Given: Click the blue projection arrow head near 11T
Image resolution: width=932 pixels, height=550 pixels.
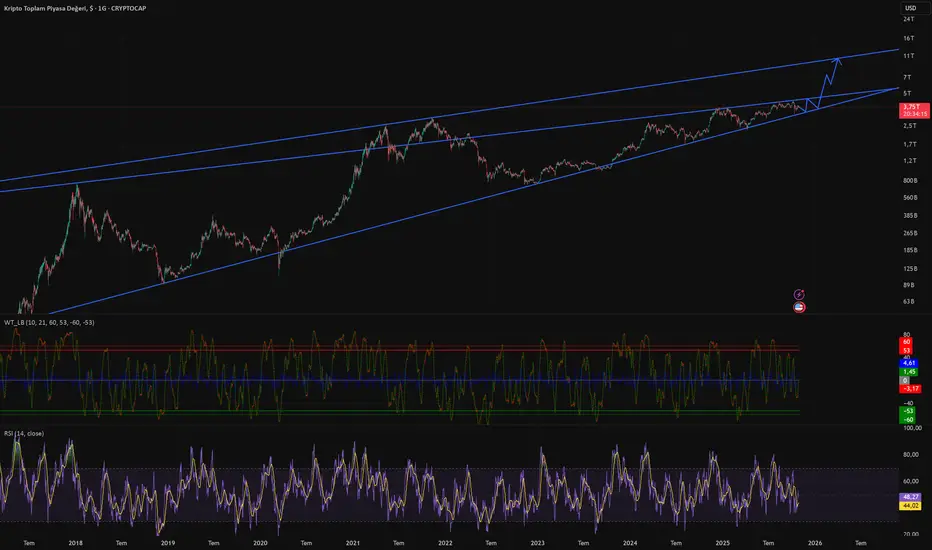Looking at the screenshot, I should click(x=839, y=63).
